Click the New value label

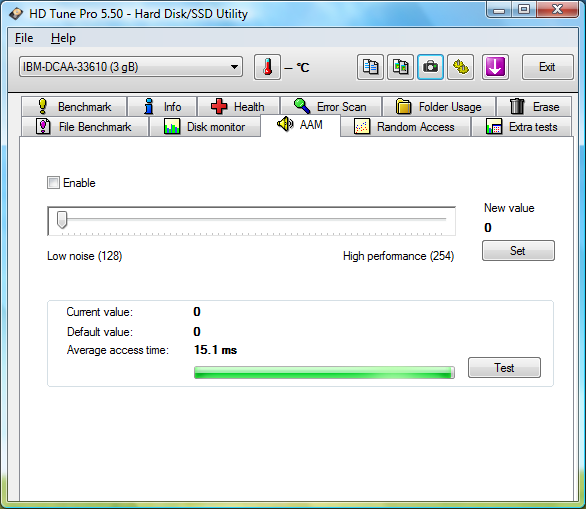pos(509,208)
